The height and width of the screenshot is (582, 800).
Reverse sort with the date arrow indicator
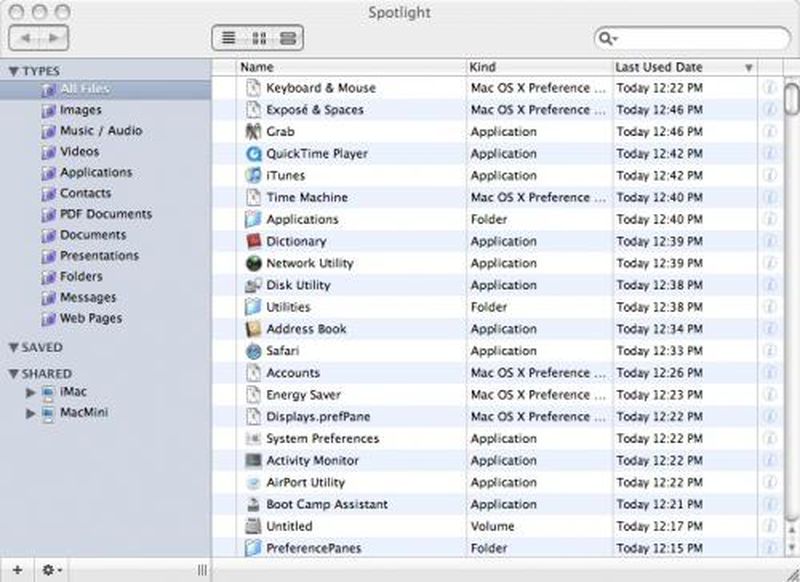(x=748, y=68)
